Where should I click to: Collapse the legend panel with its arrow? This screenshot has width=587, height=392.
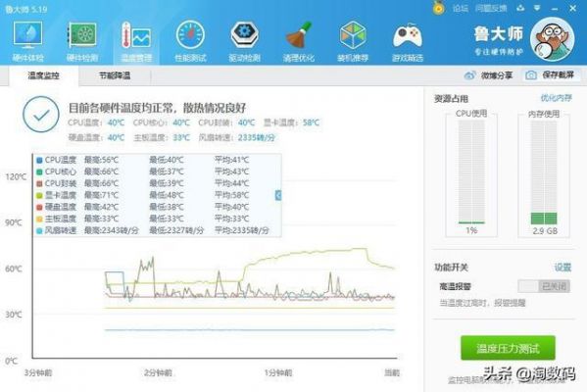tap(278, 195)
